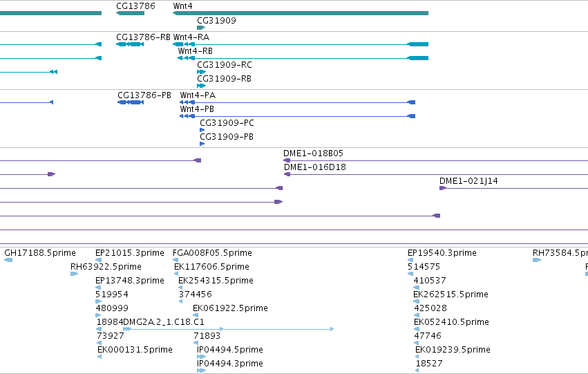Click feature 410537

tap(430, 281)
